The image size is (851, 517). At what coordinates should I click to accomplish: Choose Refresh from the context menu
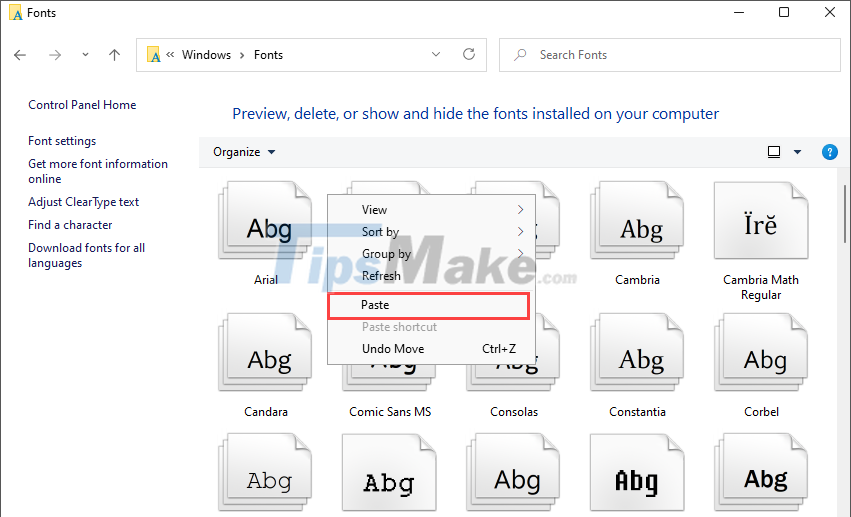coord(431,276)
